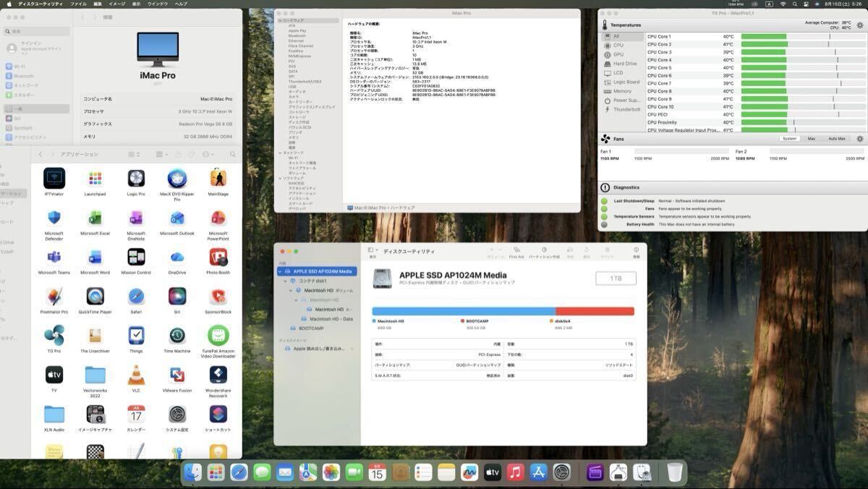Open the Trash in the Dock
The height and width of the screenshot is (489, 868).
tap(675, 472)
